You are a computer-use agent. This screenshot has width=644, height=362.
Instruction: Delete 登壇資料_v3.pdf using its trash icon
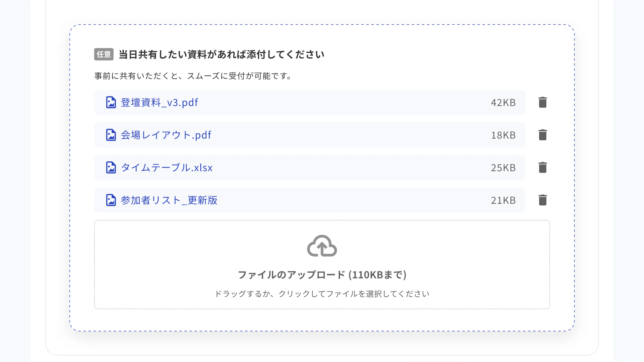542,102
